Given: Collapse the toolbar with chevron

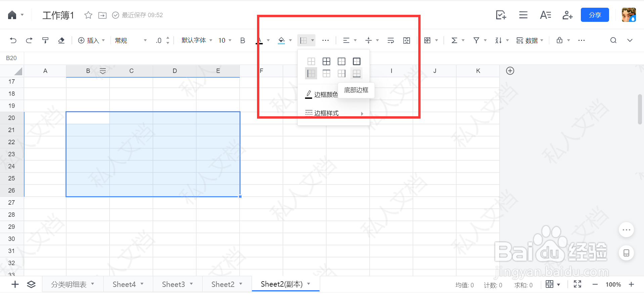Looking at the screenshot, I should coord(630,40).
